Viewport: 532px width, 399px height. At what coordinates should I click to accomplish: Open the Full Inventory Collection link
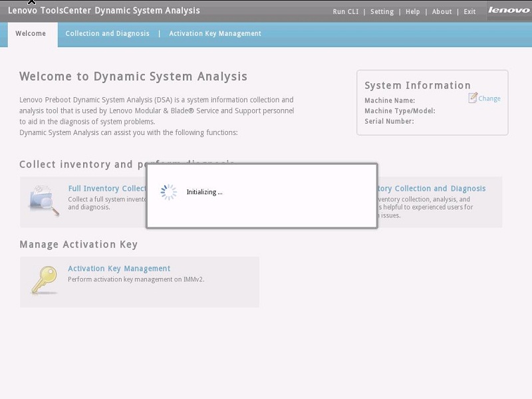[x=106, y=189]
